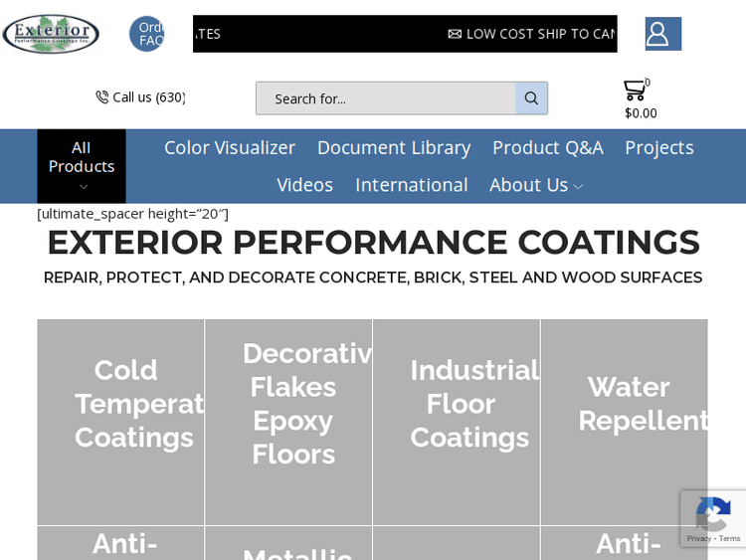Open the reCAPTCHA Privacy link
746x560 pixels.
point(698,538)
